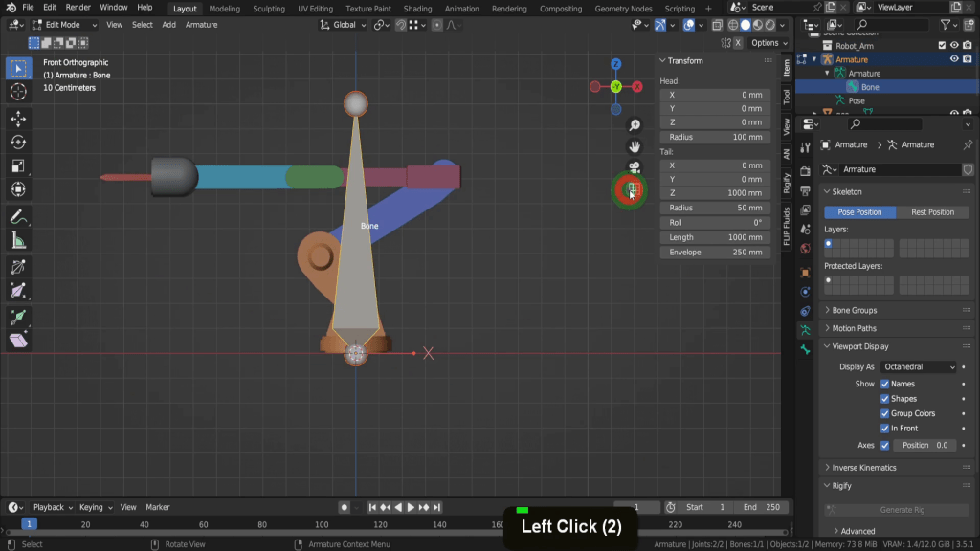Select the Move tool in left toolbar
Viewport: 980px width, 551px height.
click(17, 119)
